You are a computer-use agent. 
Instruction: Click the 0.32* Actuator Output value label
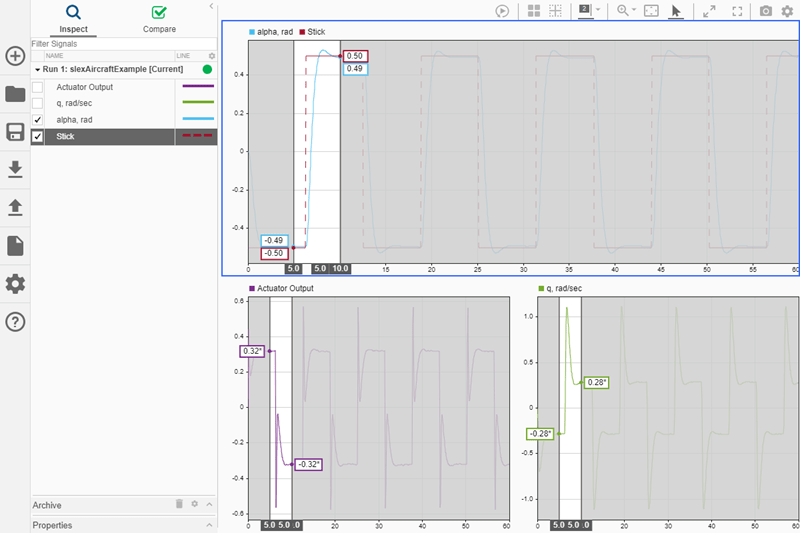(x=253, y=351)
